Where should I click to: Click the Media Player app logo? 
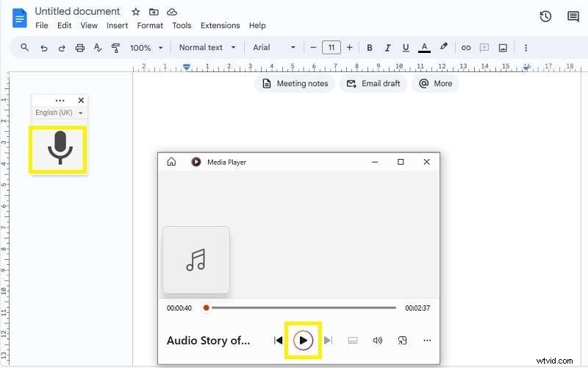[196, 162]
